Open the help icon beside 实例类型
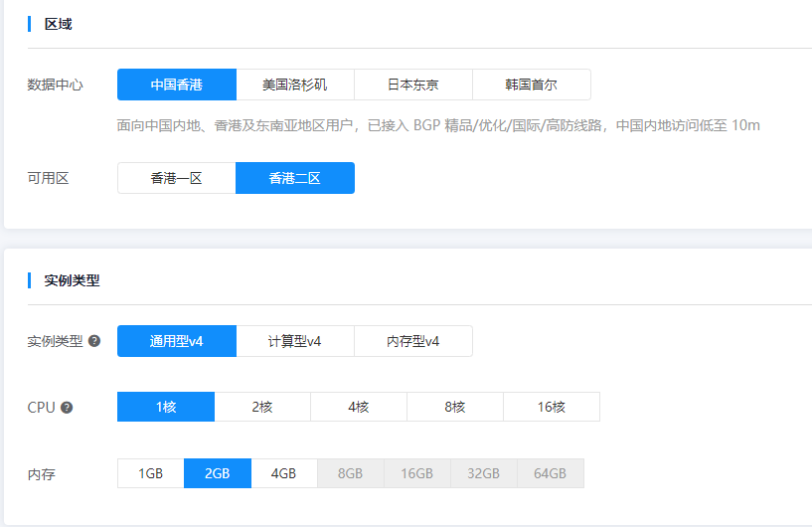 click(94, 341)
